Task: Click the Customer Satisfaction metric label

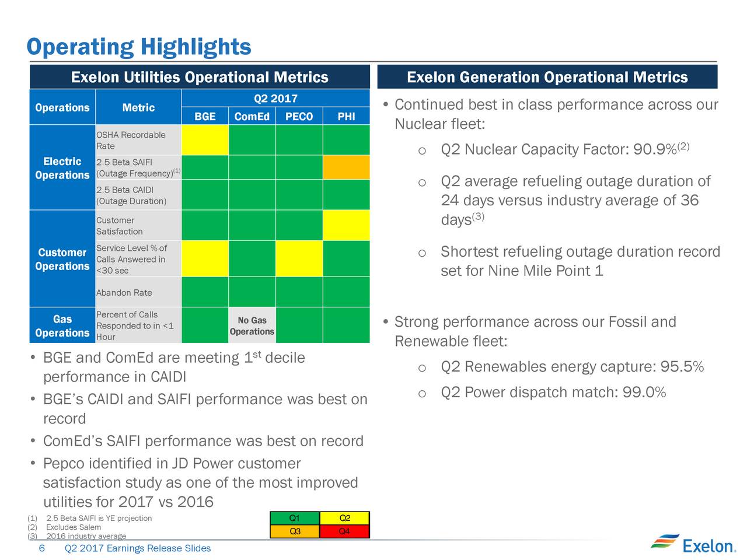Action: tap(138, 225)
